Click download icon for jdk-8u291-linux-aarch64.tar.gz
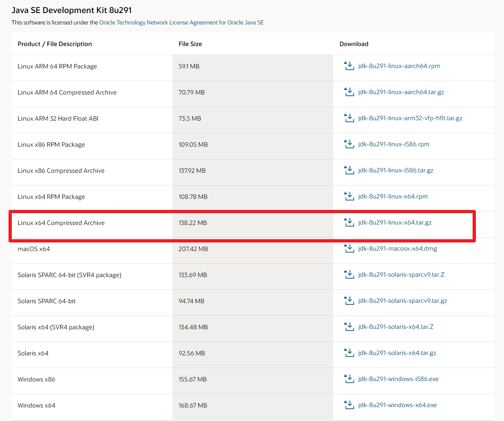Viewport: 504px width, 421px height. click(x=349, y=92)
